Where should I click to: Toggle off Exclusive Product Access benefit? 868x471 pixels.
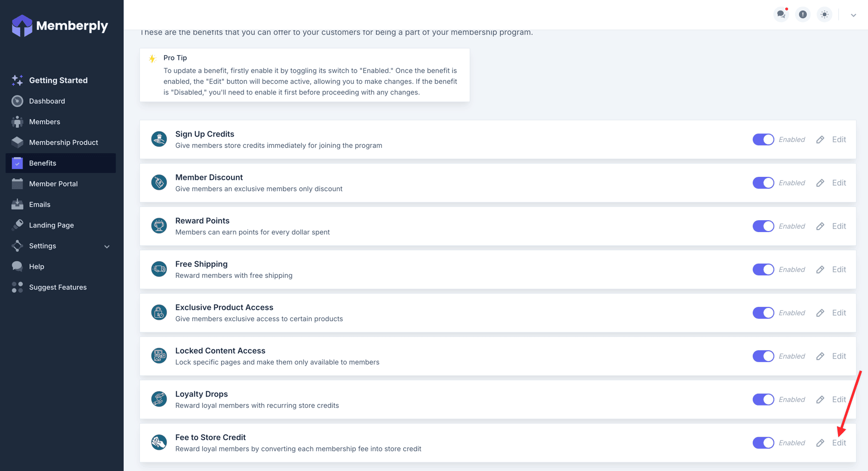click(x=763, y=313)
